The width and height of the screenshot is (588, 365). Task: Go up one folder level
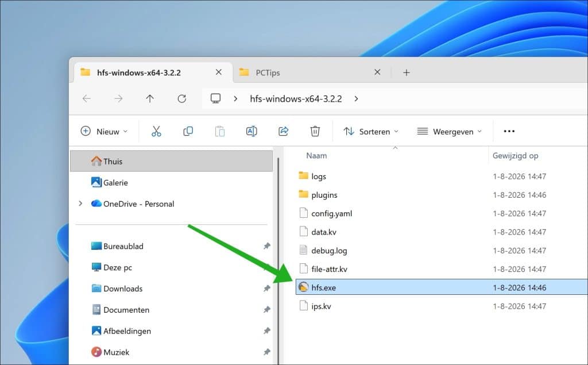tap(150, 98)
